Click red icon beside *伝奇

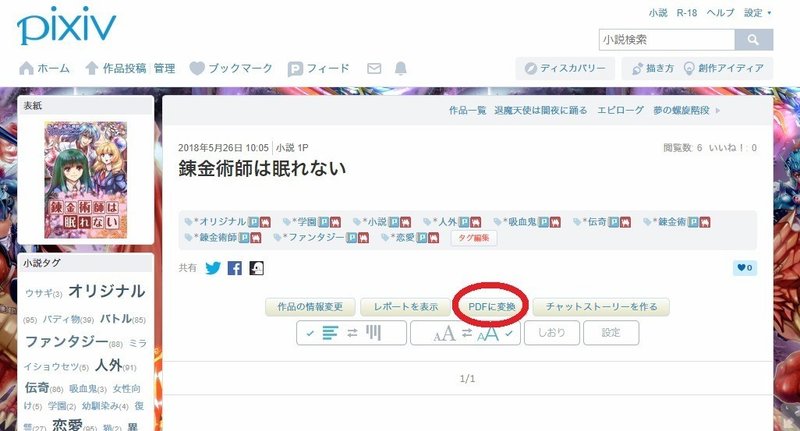click(x=626, y=222)
